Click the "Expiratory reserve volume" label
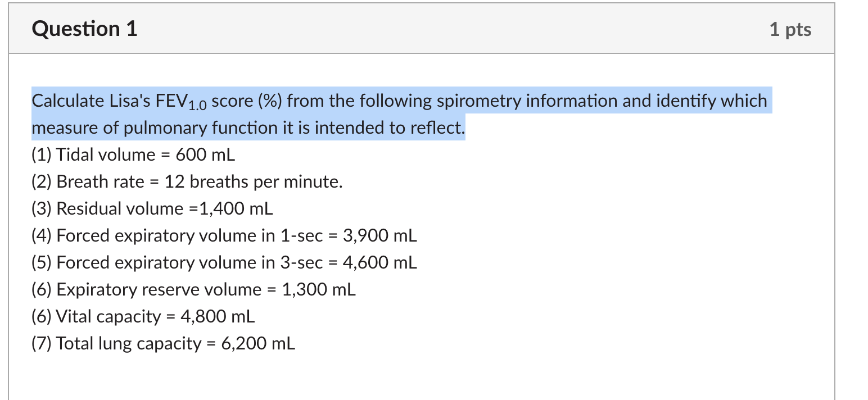The width and height of the screenshot is (868, 400). pyautogui.click(x=159, y=289)
